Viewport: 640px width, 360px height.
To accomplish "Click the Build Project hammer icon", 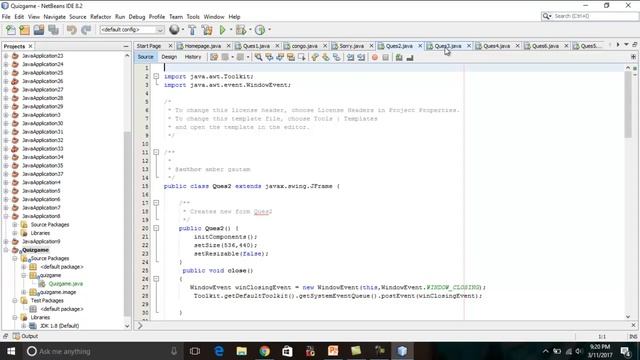I will pos(192,30).
